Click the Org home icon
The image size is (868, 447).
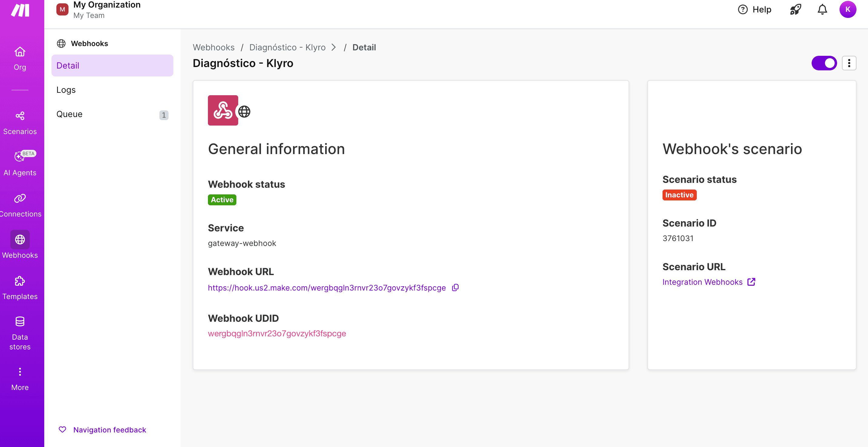[x=20, y=58]
